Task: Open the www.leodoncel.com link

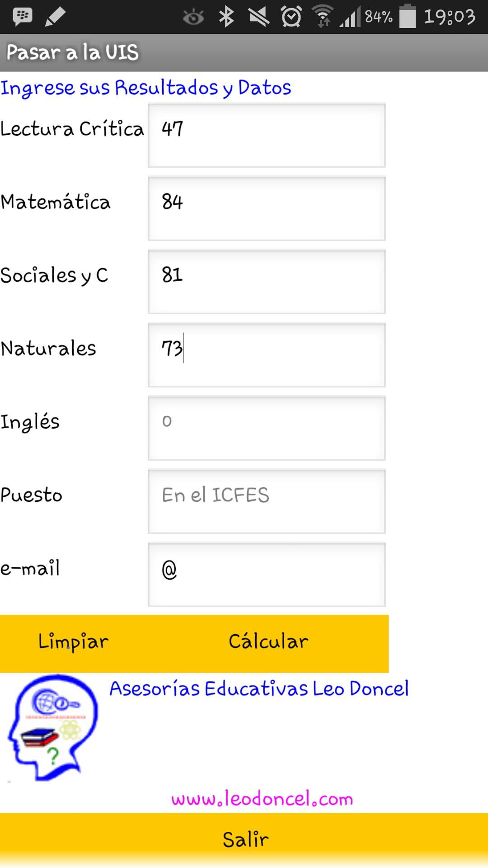Action: pyautogui.click(x=262, y=799)
